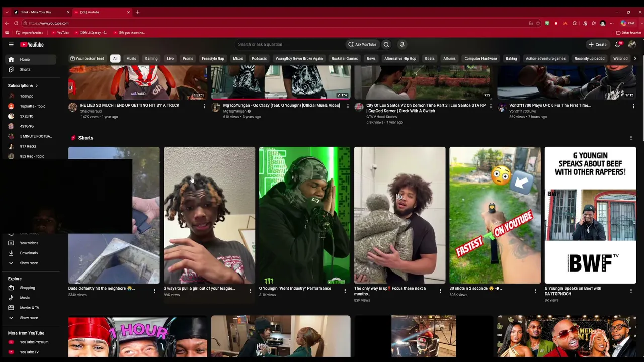The width and height of the screenshot is (644, 362).
Task: Open options for VonOff1700 UFC 6 video
Action: [x=633, y=106]
